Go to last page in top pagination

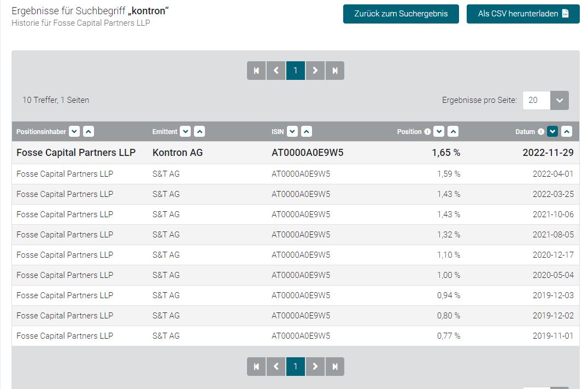(335, 71)
